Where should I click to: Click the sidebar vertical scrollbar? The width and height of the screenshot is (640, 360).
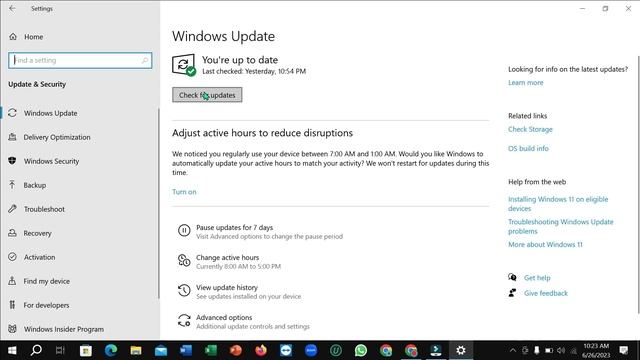(158, 203)
